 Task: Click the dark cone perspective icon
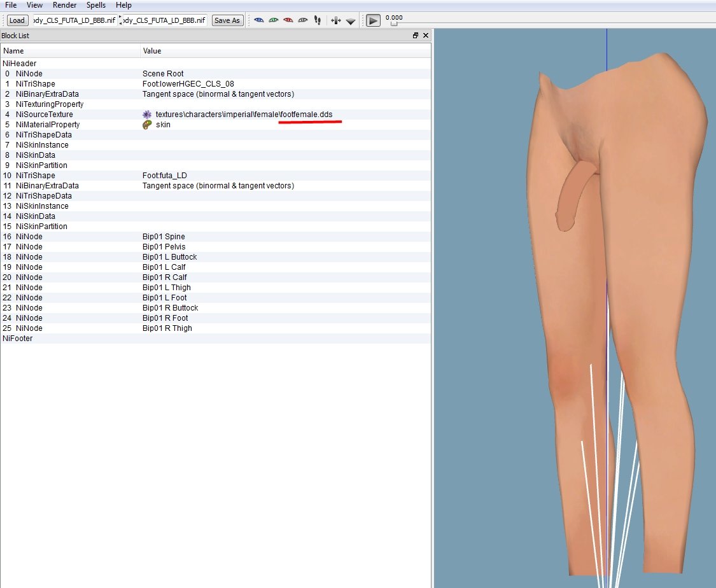351,22
